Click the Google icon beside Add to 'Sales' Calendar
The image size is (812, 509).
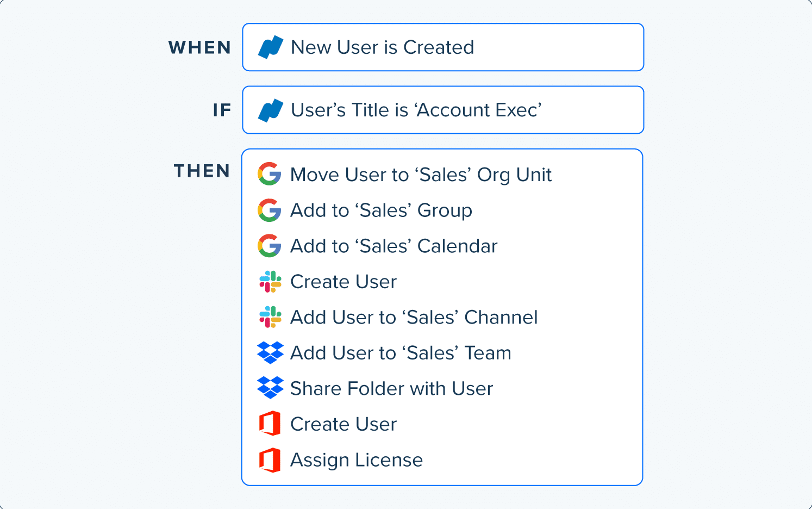click(270, 246)
